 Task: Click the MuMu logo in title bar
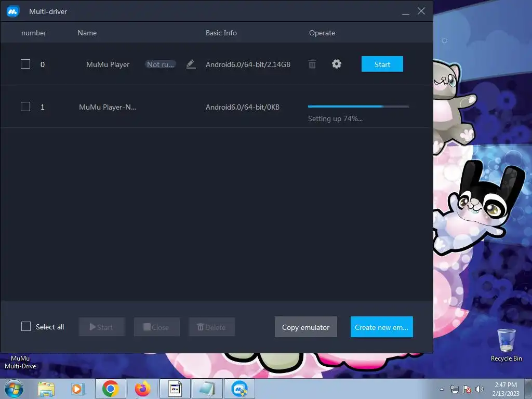click(13, 11)
